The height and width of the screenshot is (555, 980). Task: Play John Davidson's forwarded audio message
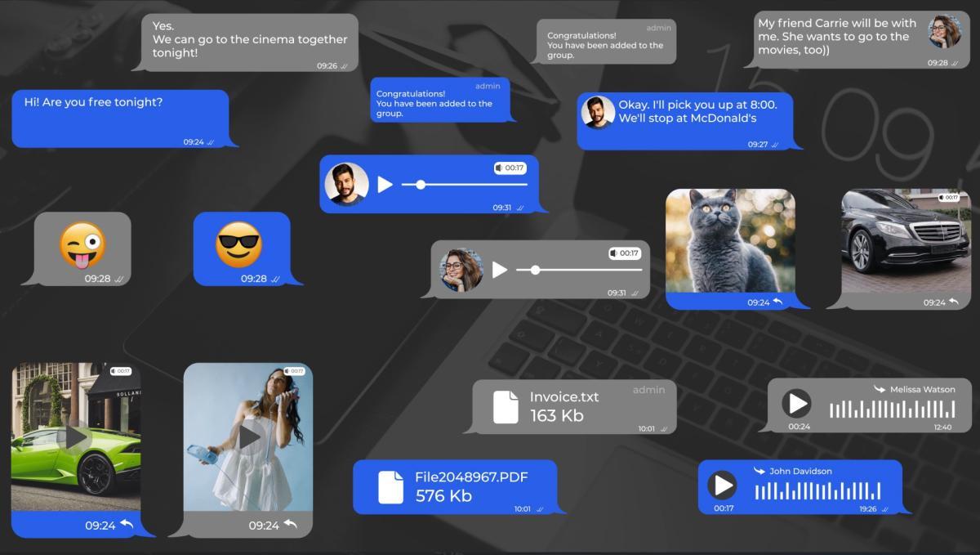coord(722,486)
